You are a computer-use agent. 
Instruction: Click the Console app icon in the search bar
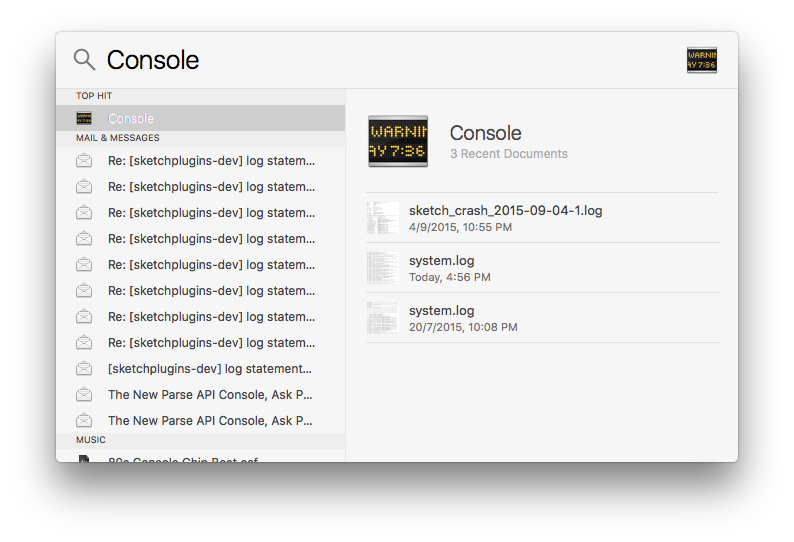(701, 60)
